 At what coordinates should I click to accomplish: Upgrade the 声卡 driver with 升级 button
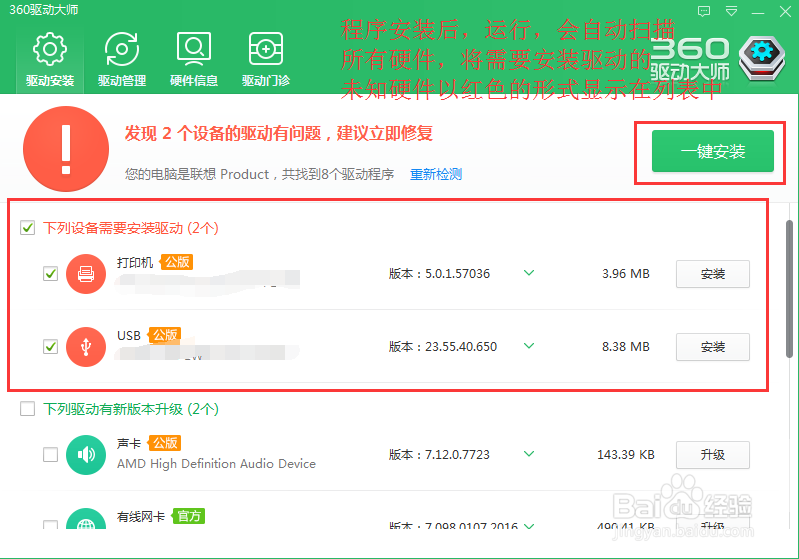[712, 455]
